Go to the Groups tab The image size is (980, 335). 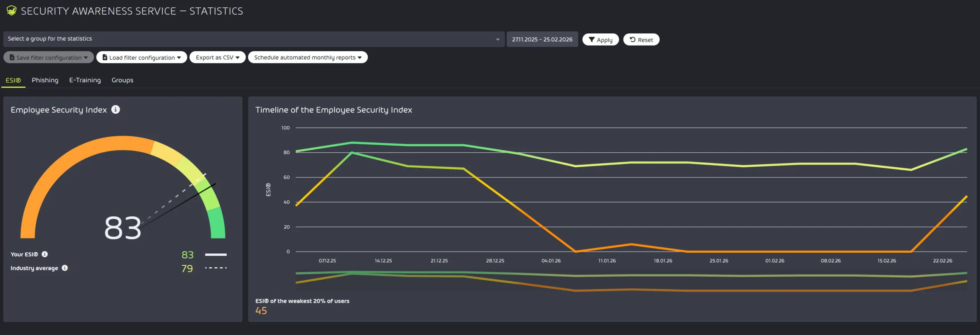[122, 80]
